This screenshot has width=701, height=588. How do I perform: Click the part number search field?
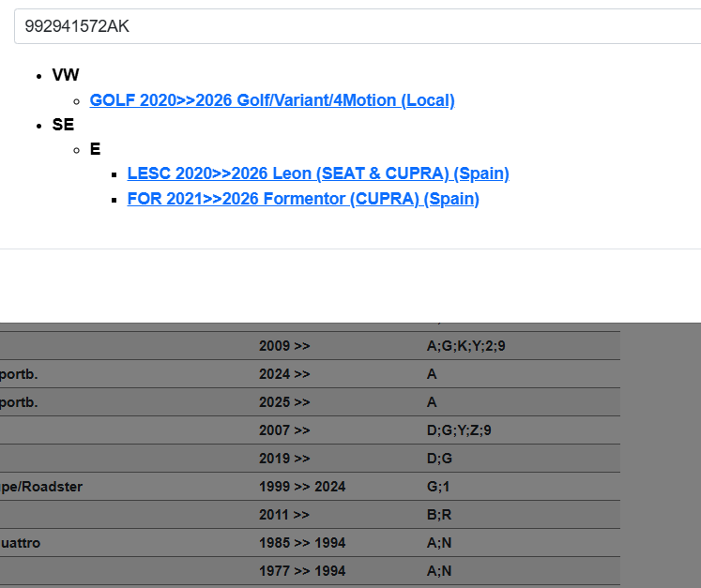click(357, 26)
